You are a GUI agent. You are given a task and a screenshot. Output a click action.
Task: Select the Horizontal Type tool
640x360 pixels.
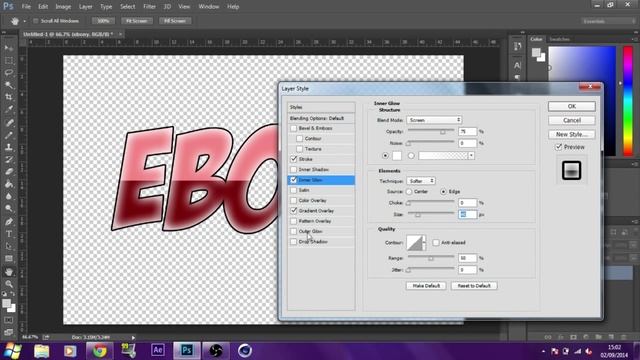point(9,234)
